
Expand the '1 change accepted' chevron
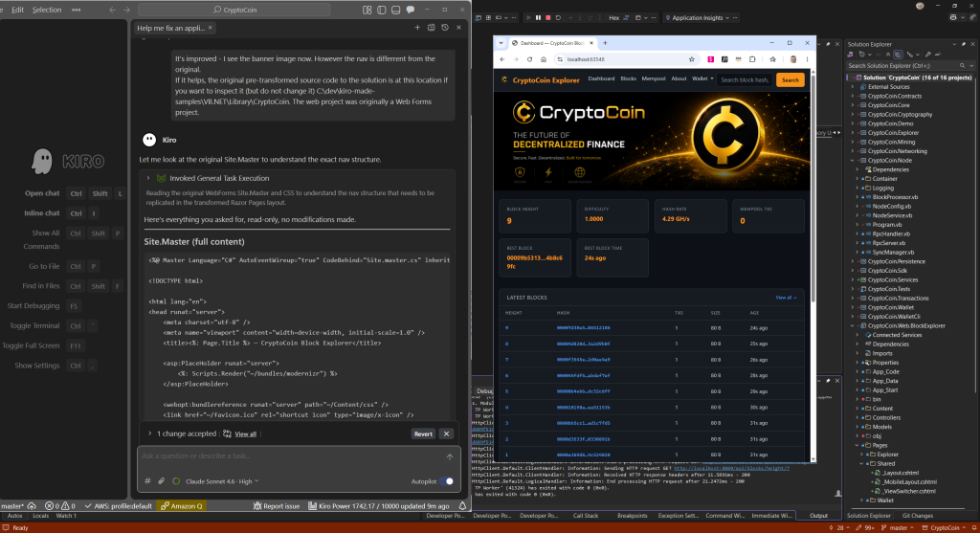coord(150,433)
